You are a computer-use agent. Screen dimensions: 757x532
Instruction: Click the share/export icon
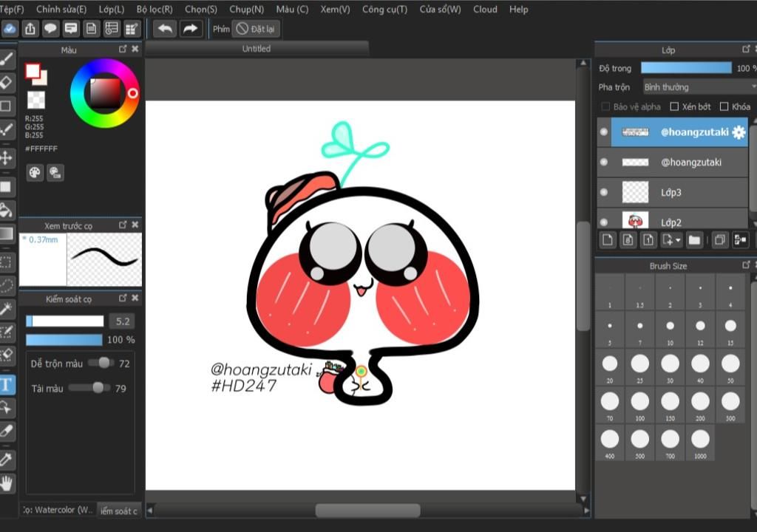[30, 29]
